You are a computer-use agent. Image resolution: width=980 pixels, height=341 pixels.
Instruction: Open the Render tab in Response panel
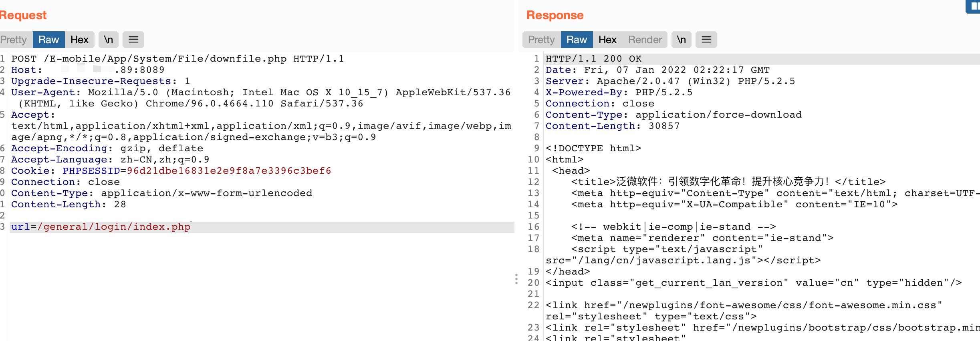tap(645, 40)
